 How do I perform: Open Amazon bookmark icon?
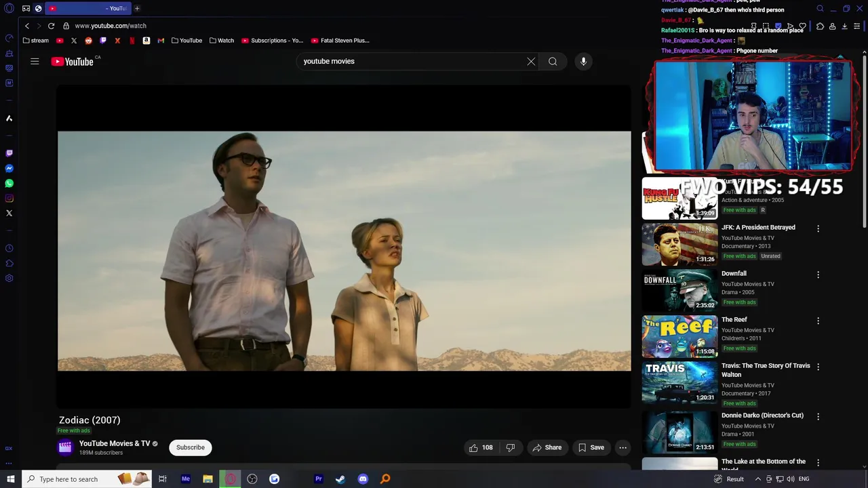point(146,41)
